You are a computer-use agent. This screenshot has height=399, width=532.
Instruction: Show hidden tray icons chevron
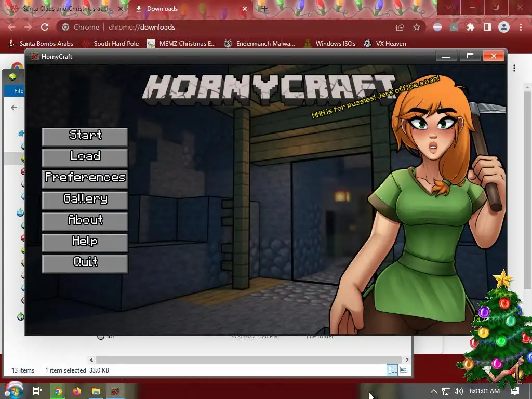pyautogui.click(x=434, y=391)
